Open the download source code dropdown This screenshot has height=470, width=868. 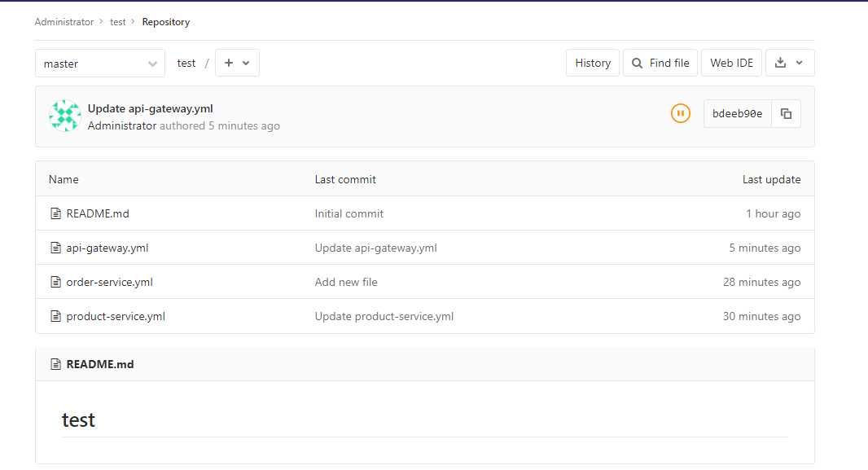tap(789, 63)
